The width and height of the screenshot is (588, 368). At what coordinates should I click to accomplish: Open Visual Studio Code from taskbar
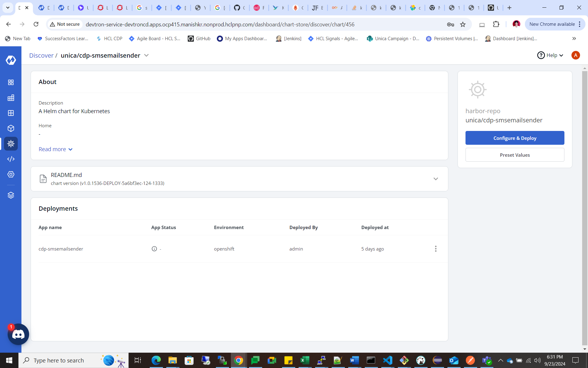[387, 360]
